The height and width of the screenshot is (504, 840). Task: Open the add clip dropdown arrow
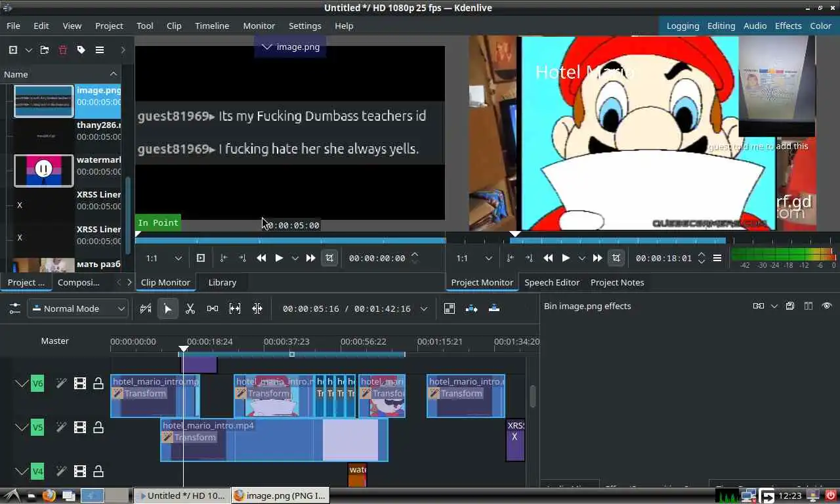[x=28, y=50]
